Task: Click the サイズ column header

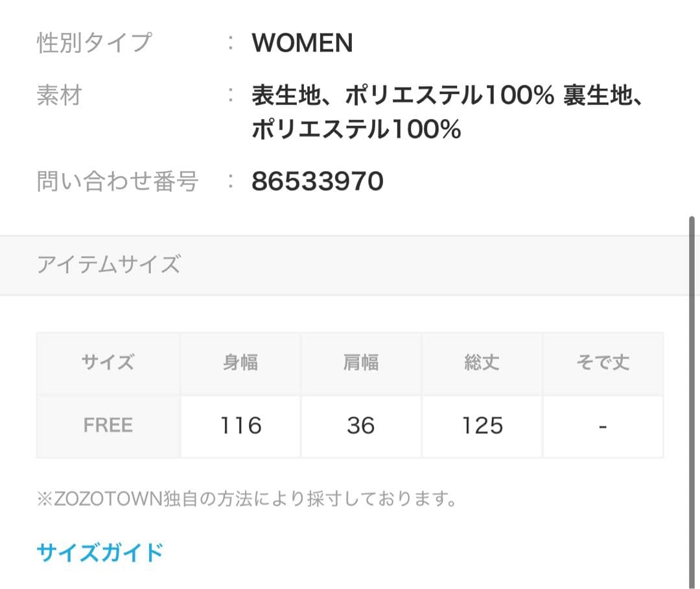Action: click(x=108, y=363)
